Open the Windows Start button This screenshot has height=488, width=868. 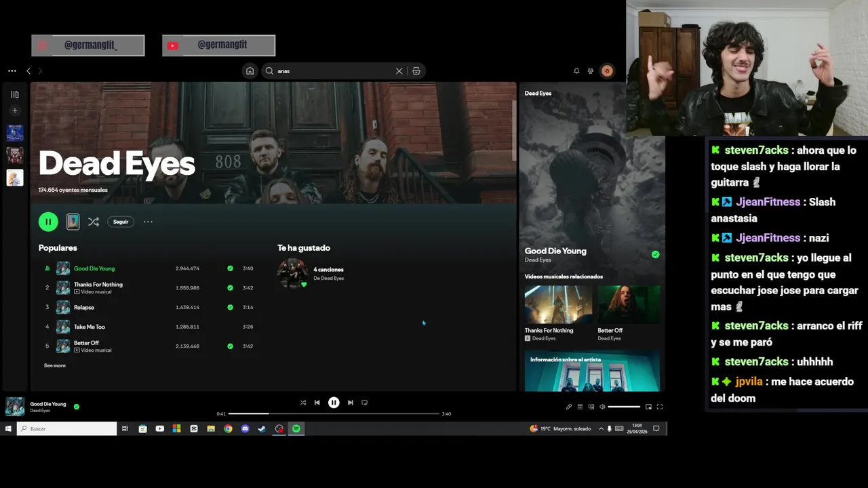8,428
